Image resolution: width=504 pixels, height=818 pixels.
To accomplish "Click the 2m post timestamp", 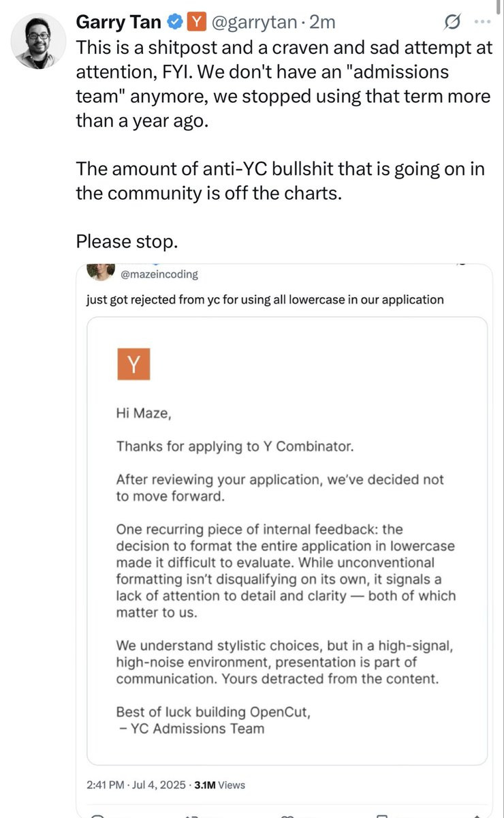I will [x=322, y=22].
